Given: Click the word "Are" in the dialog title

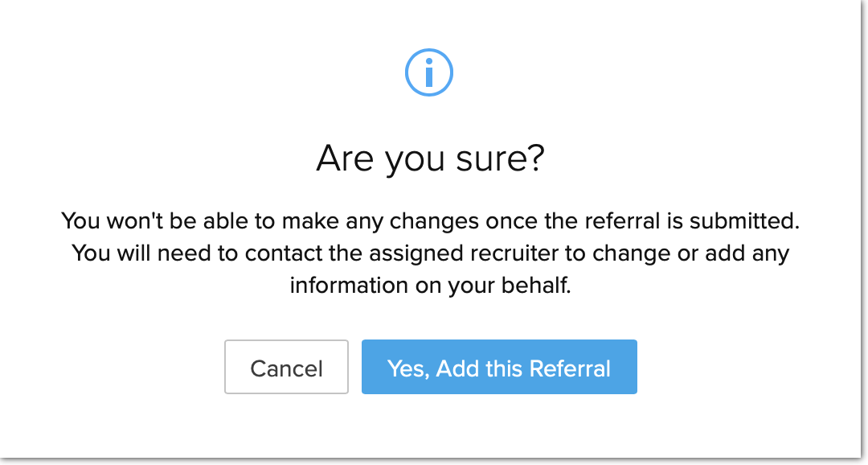Looking at the screenshot, I should pyautogui.click(x=343, y=158).
